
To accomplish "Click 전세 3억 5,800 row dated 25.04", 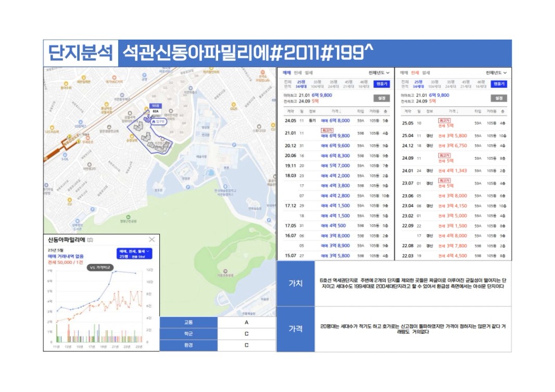I will coord(454,135).
